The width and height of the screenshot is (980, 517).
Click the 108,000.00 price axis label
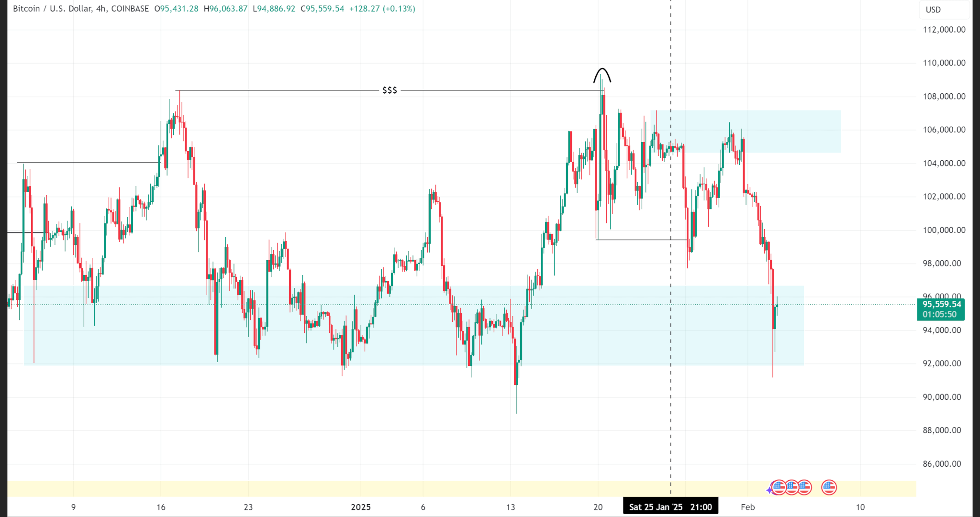pos(944,97)
